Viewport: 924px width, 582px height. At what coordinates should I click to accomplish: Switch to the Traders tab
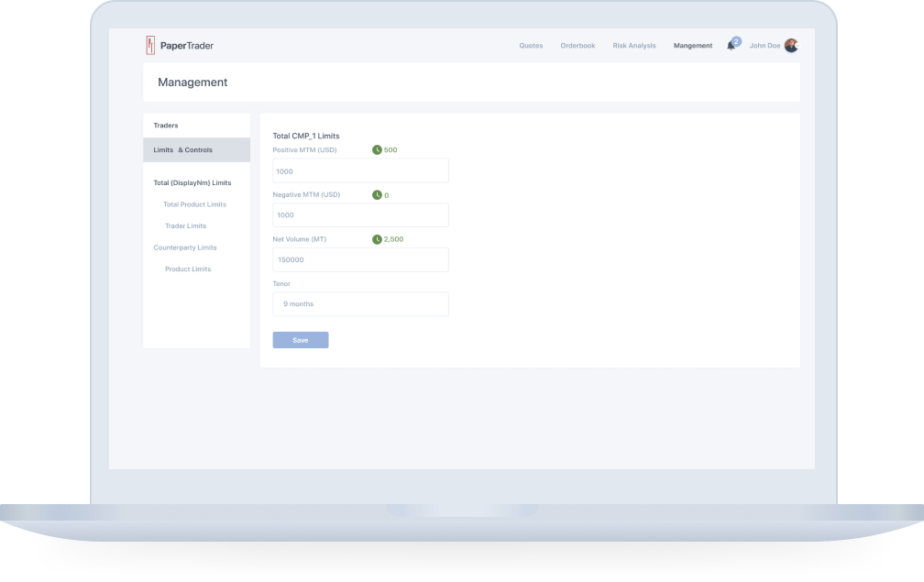(x=197, y=126)
